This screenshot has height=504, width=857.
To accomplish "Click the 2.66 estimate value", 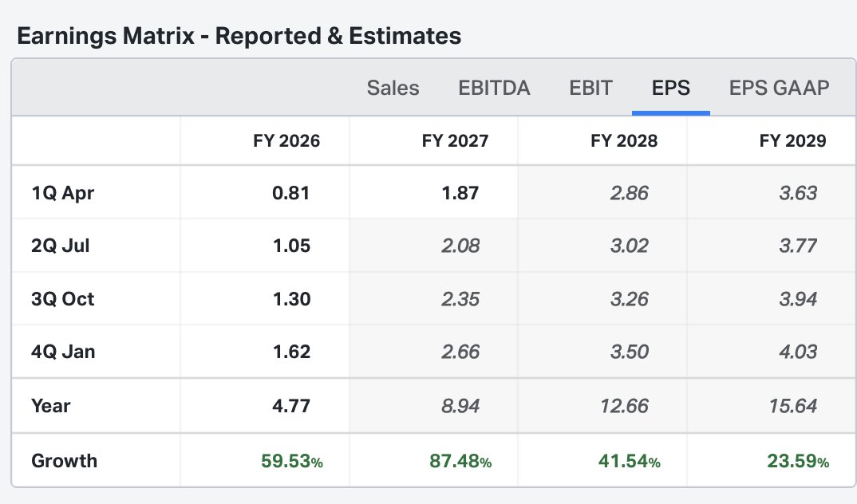I will coord(460,352).
